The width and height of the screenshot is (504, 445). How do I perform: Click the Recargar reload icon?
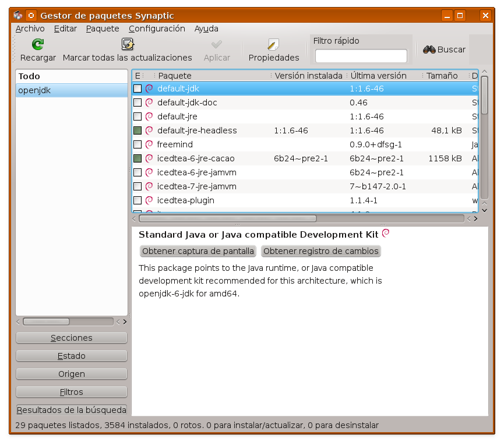(38, 44)
